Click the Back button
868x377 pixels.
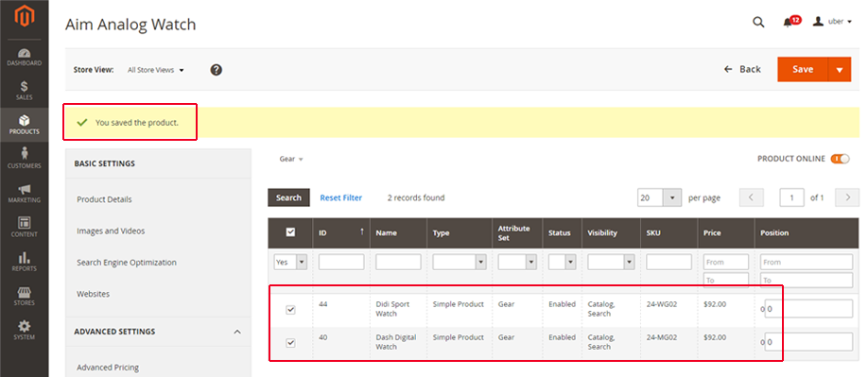(742, 69)
